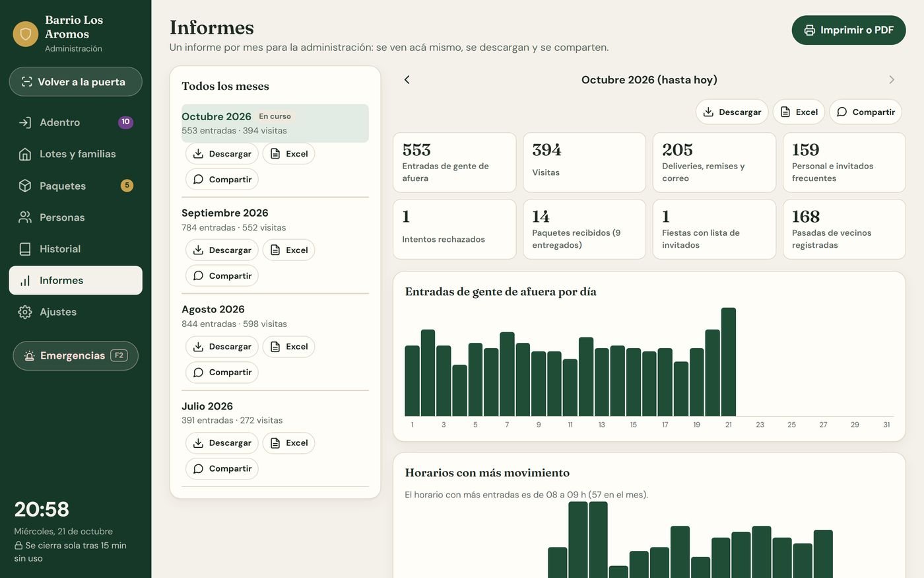Screen dimensions: 924x578
Task: Click the shield logo of Barrio Los Aromos
Action: point(26,34)
